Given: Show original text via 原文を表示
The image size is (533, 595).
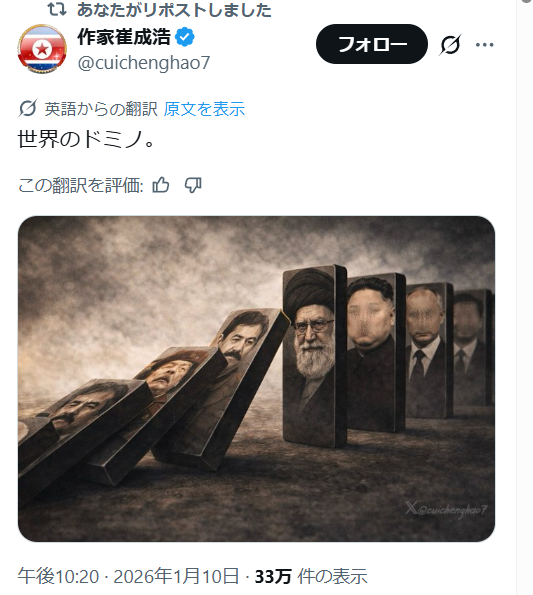Looking at the screenshot, I should (204, 109).
